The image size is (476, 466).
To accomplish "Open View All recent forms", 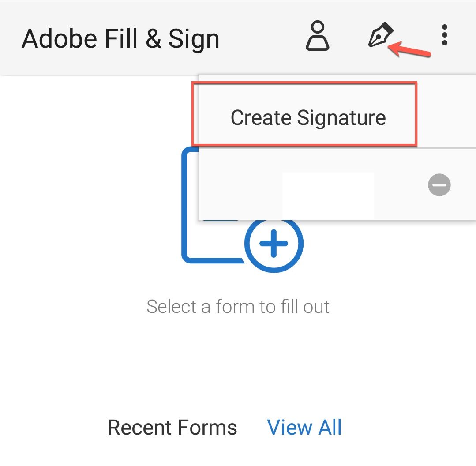I will [x=304, y=428].
